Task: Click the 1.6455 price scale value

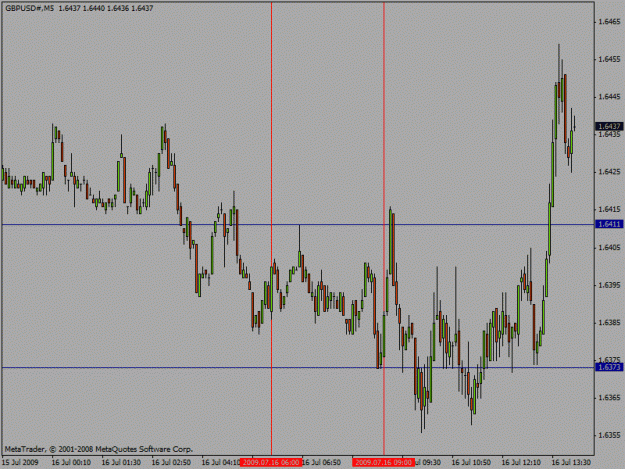Action: pyautogui.click(x=609, y=59)
